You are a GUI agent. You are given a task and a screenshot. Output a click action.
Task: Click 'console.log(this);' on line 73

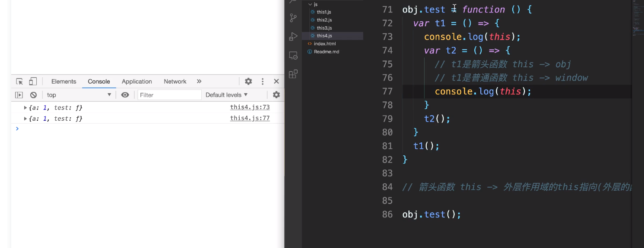[473, 37]
